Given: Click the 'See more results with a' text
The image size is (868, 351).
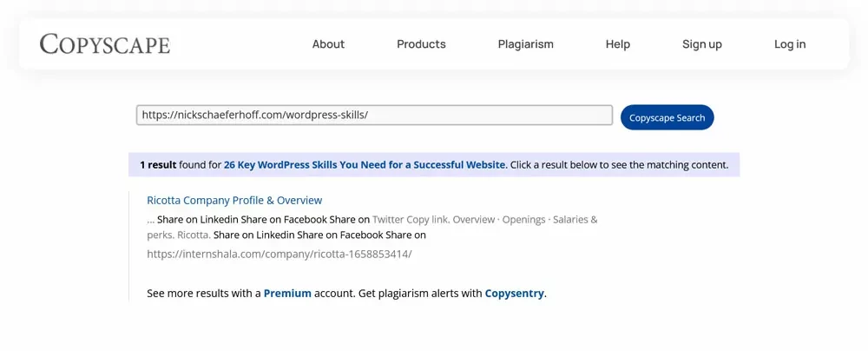Looking at the screenshot, I should 203,293.
